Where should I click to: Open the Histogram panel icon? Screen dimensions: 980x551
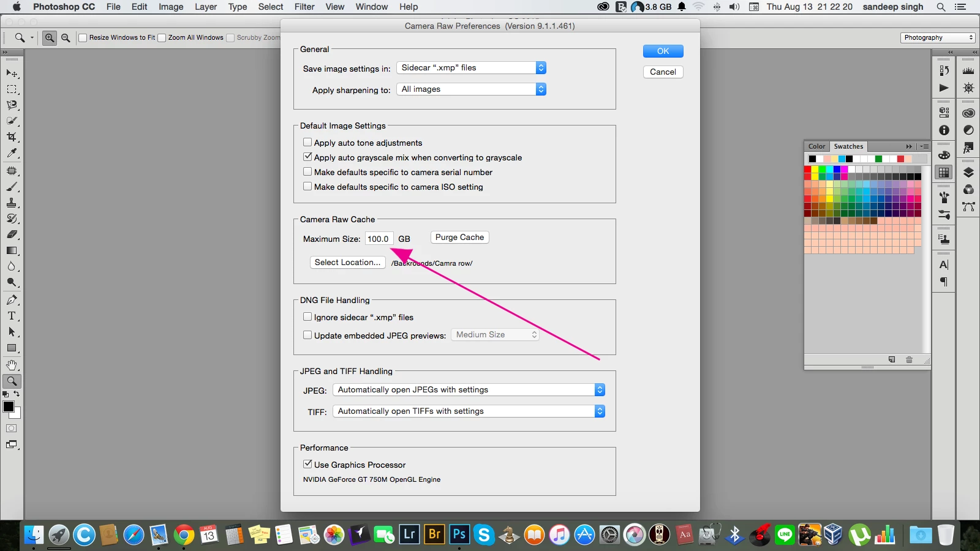coord(968,71)
